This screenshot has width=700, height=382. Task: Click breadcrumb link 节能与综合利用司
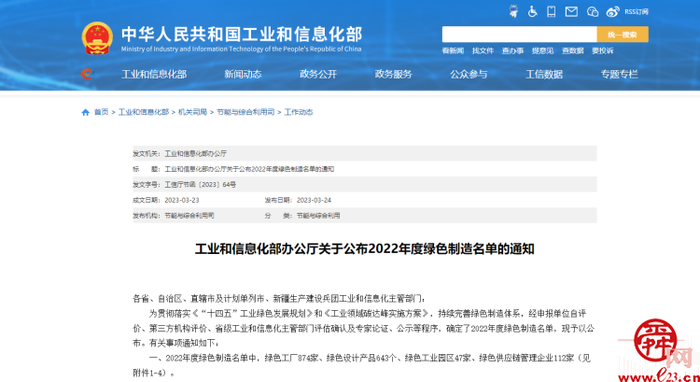click(x=246, y=112)
